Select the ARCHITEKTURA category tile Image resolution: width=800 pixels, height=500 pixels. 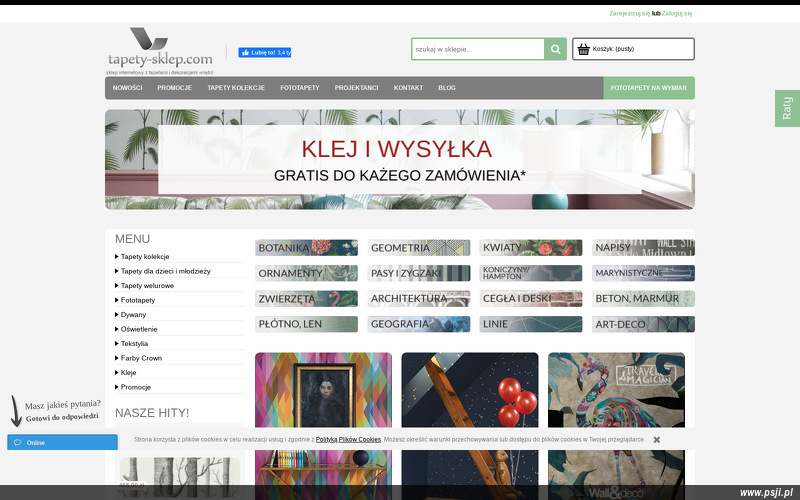[x=418, y=298]
